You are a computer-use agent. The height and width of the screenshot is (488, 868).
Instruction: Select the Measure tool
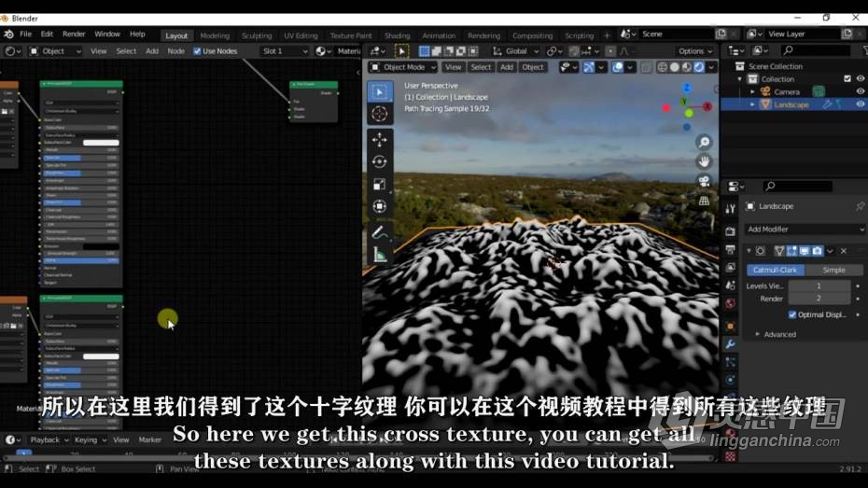pyautogui.click(x=379, y=255)
